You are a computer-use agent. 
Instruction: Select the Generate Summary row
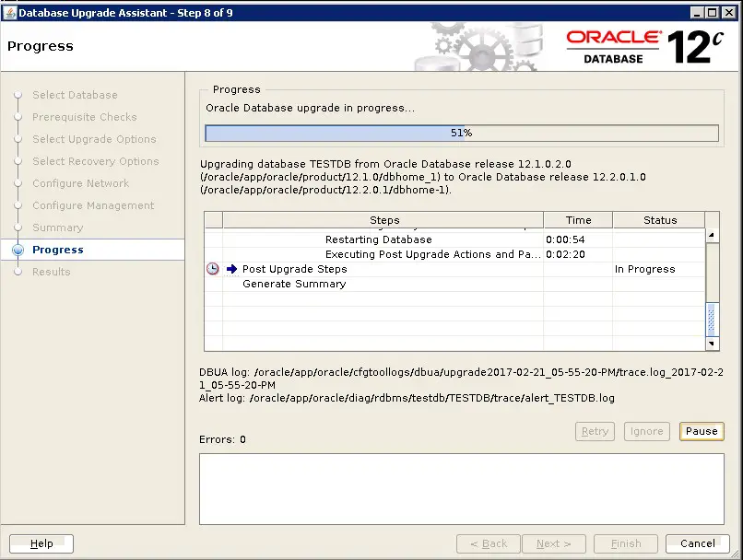click(x=454, y=284)
